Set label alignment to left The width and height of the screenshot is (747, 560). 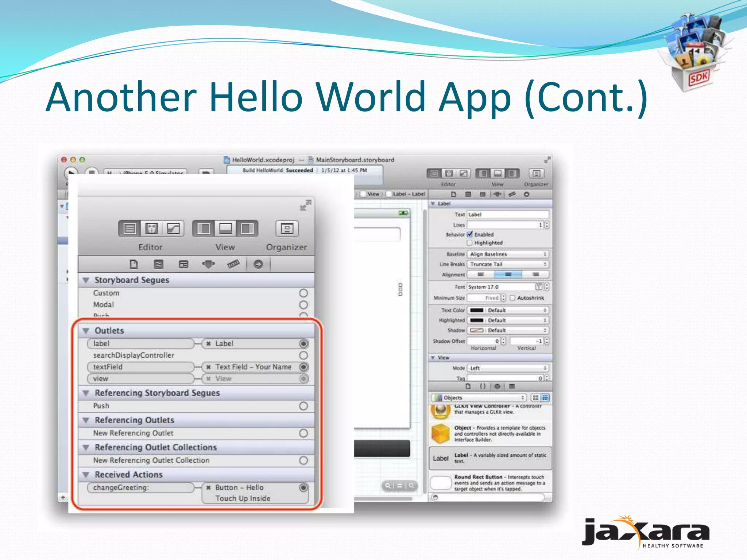click(481, 275)
